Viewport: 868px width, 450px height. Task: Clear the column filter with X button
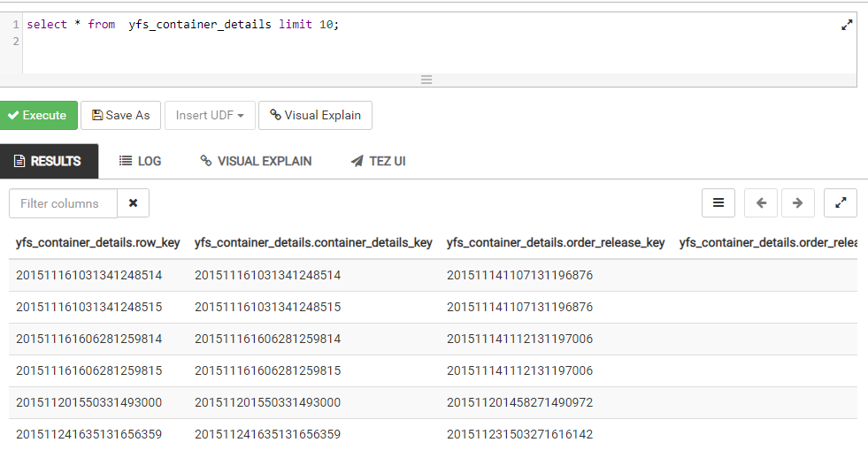pos(133,203)
